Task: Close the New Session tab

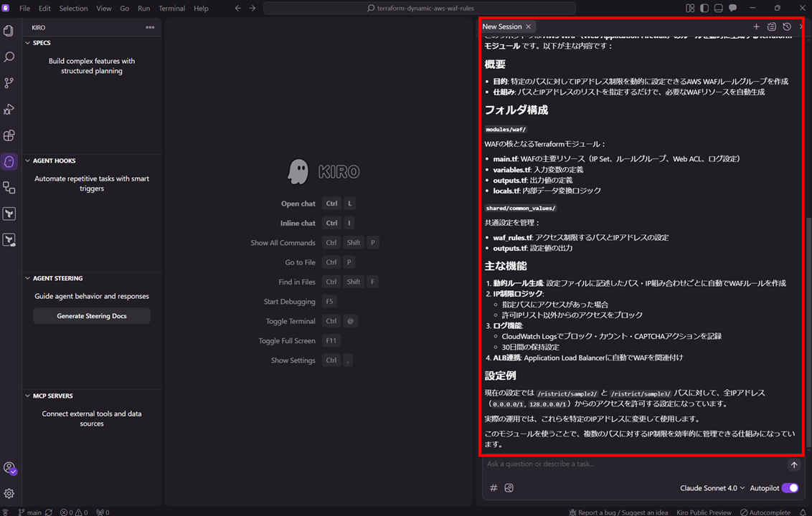Action: (x=528, y=27)
